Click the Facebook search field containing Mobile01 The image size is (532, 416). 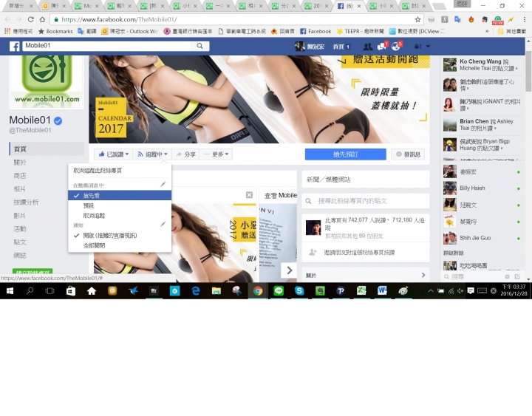pyautogui.click(x=108, y=46)
